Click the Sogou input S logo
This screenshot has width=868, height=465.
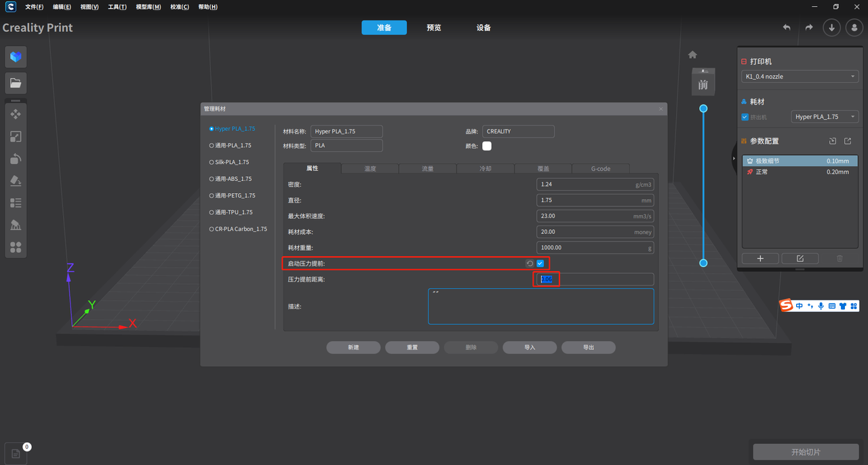(787, 306)
